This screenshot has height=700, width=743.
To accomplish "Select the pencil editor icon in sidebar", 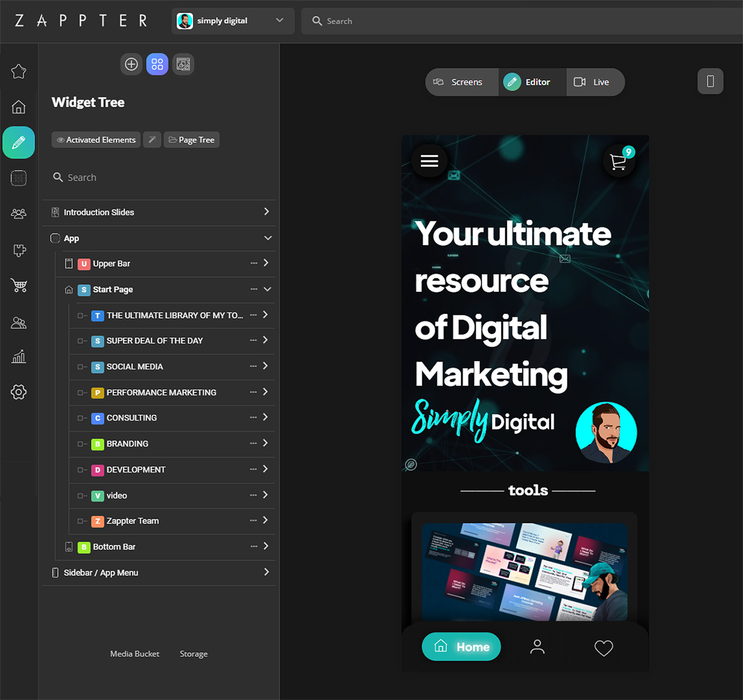I will point(19,142).
